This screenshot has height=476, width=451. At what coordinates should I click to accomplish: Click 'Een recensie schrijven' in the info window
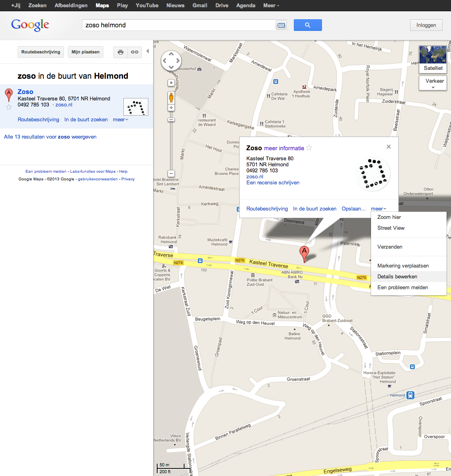(273, 182)
